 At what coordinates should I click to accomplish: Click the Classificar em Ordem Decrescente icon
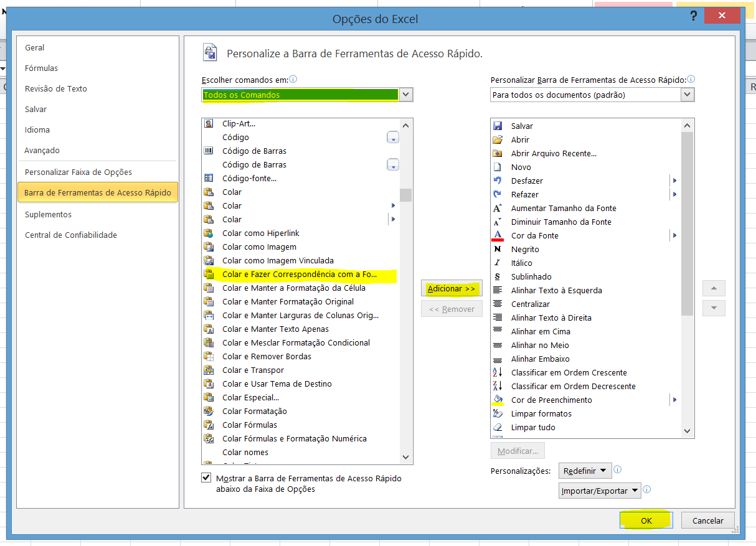[498, 386]
